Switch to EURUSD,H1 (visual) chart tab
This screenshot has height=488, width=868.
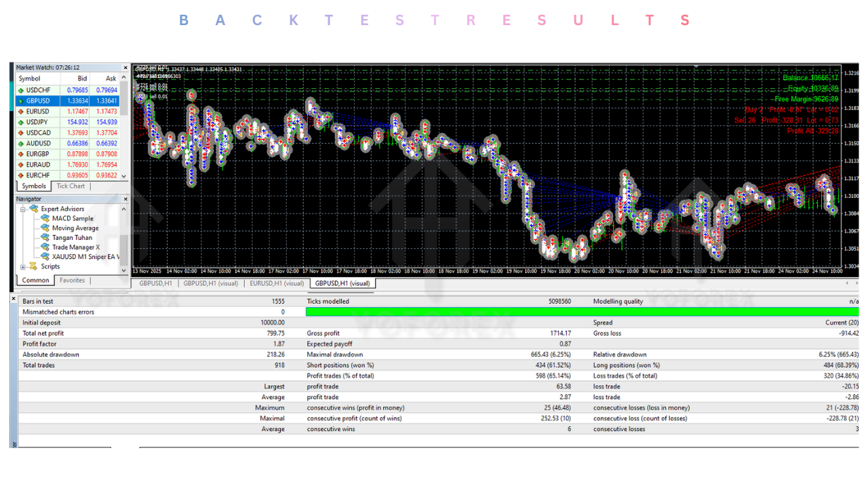click(x=277, y=283)
